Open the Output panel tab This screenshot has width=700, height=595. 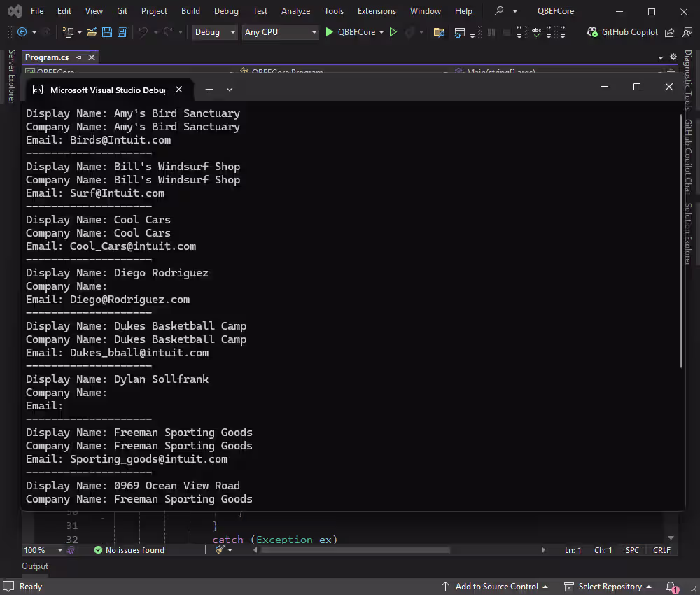click(35, 566)
